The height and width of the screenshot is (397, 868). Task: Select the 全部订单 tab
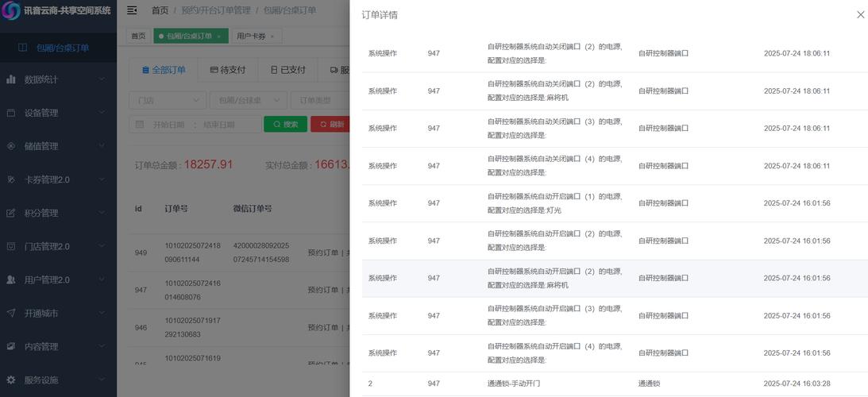pos(164,71)
